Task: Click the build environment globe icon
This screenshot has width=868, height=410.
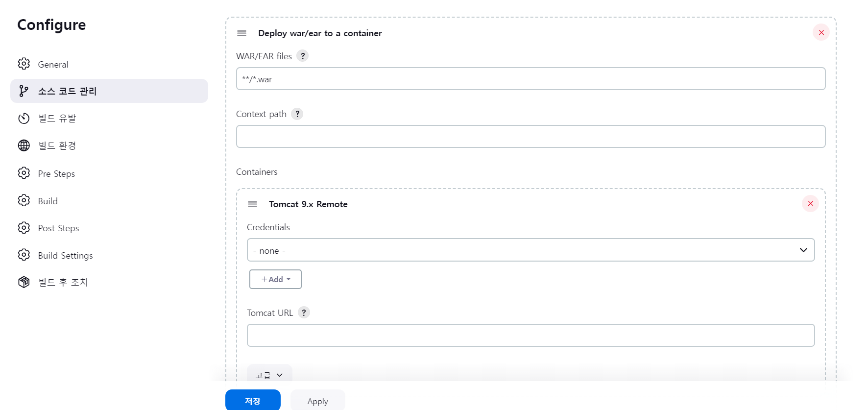Action: (24, 145)
